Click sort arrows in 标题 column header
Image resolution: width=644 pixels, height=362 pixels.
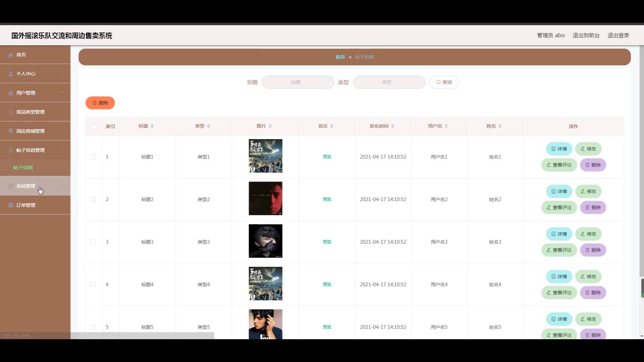152,126
